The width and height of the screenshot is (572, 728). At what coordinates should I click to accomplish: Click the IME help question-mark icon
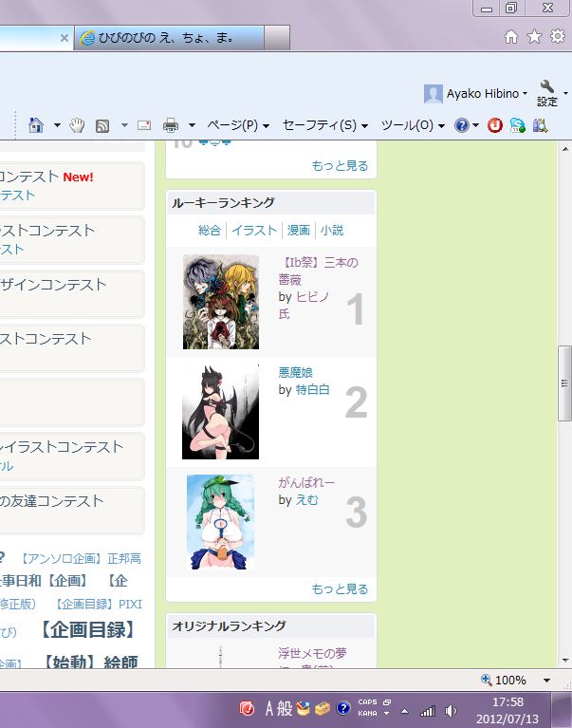(343, 708)
